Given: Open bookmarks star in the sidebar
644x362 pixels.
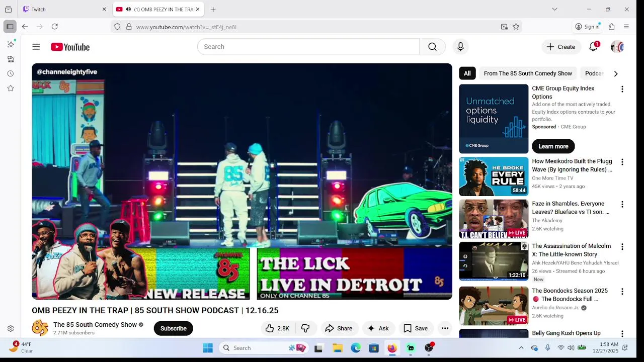Looking at the screenshot, I should (11, 88).
